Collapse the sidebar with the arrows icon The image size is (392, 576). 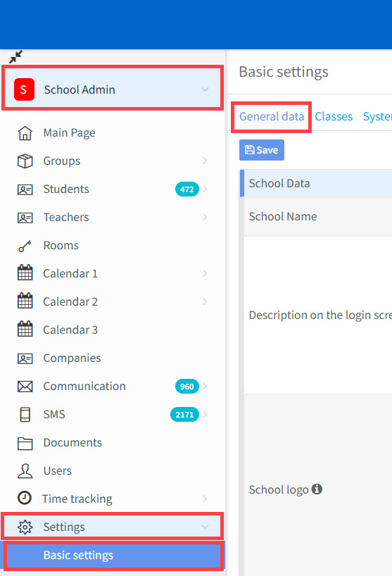click(x=15, y=57)
